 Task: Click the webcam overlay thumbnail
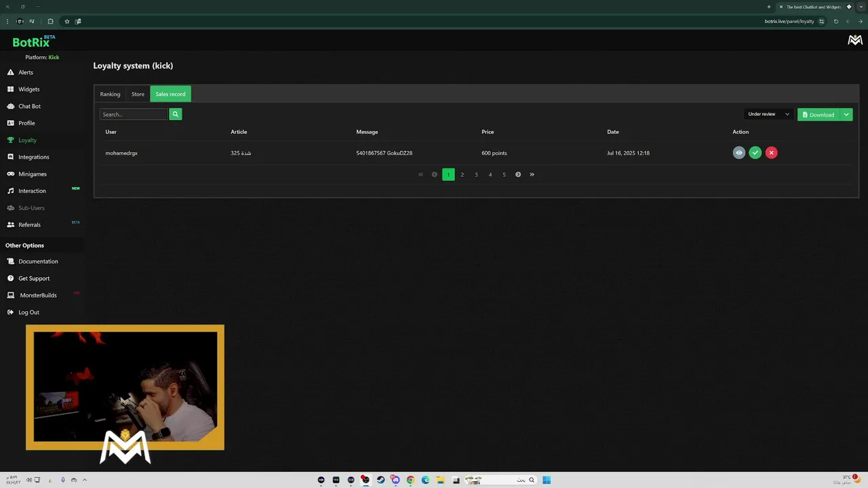click(125, 387)
